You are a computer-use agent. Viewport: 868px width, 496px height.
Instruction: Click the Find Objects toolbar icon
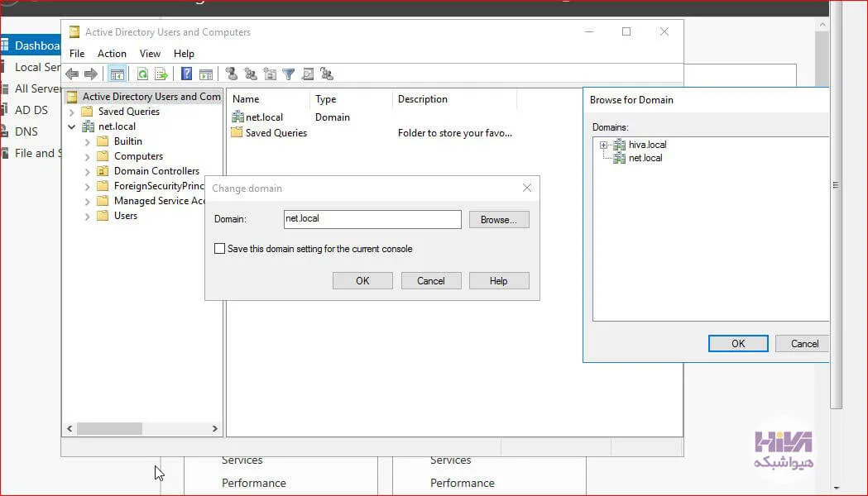coord(308,74)
